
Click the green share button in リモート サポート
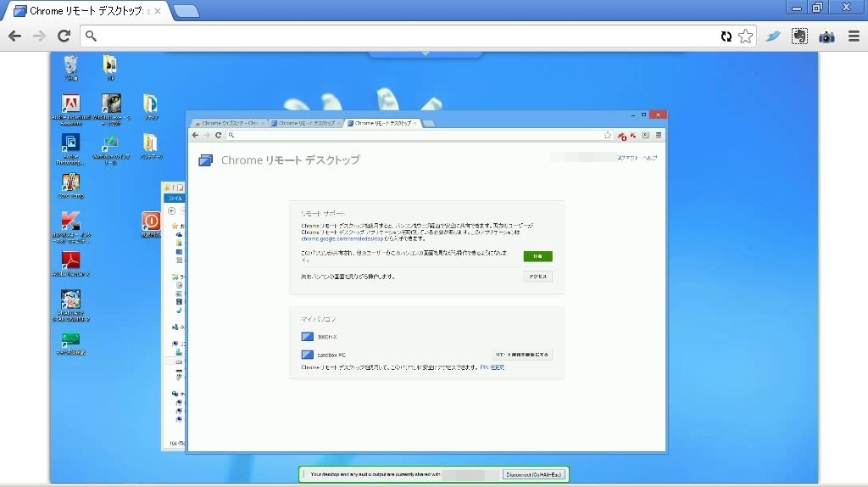[x=537, y=256]
